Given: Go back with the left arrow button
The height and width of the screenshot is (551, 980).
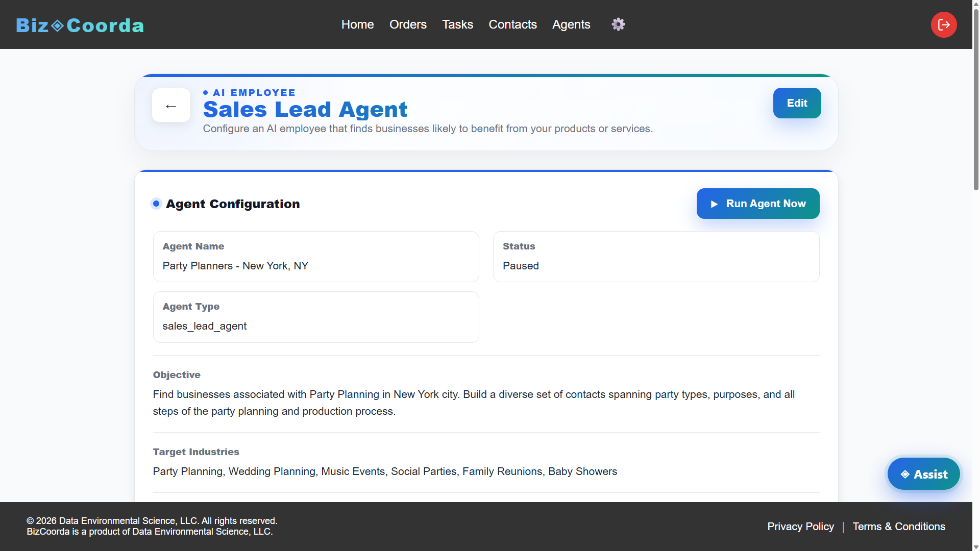Looking at the screenshot, I should 171,106.
